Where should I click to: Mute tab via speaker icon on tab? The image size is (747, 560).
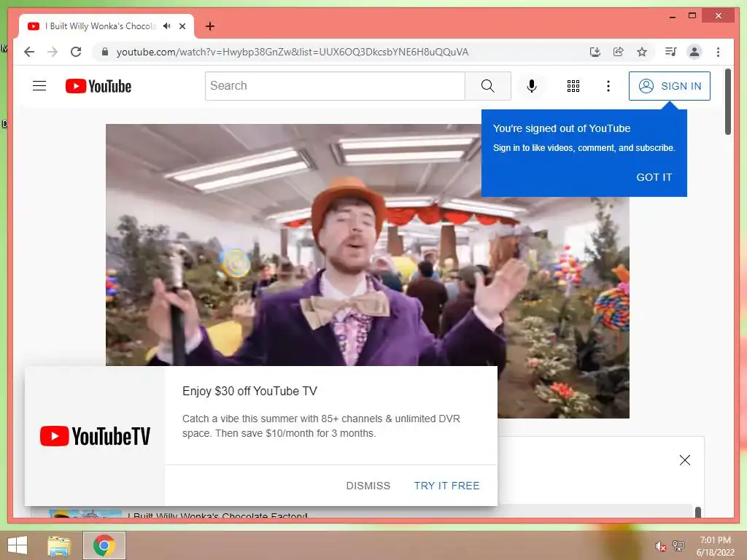click(166, 26)
